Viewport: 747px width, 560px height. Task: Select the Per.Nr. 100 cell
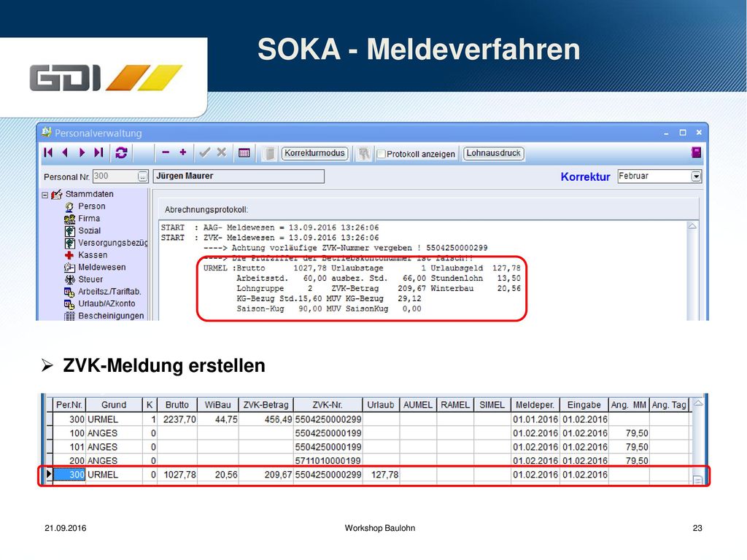[x=69, y=433]
